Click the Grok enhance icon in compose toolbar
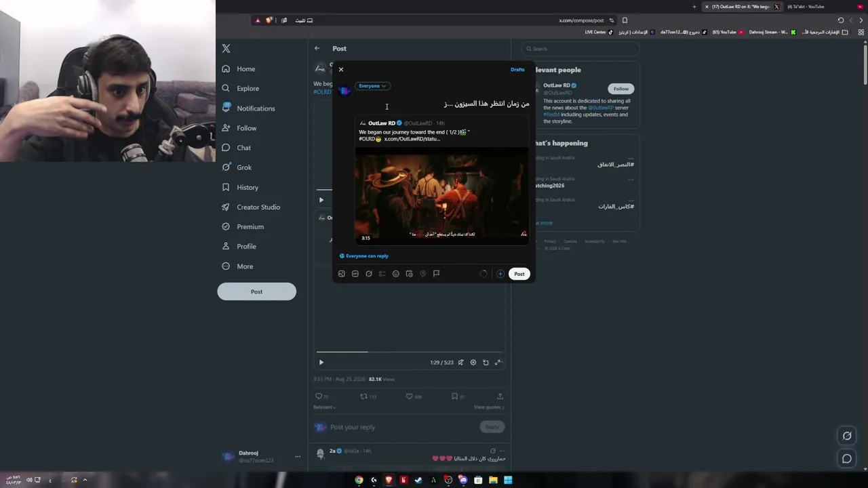 coord(369,274)
